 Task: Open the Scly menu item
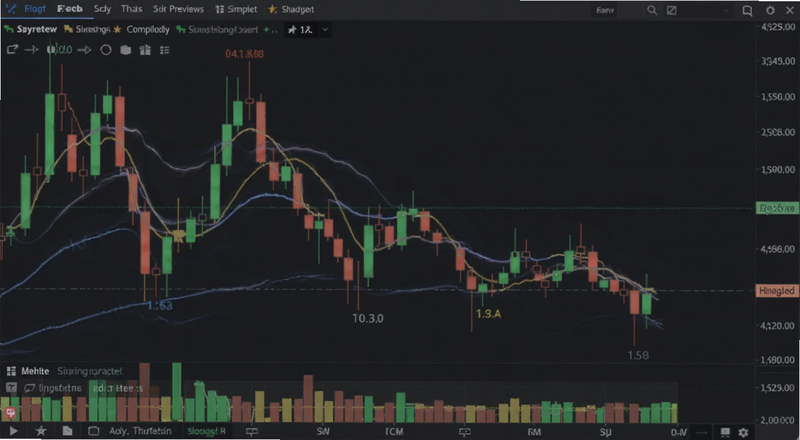pyautogui.click(x=102, y=9)
